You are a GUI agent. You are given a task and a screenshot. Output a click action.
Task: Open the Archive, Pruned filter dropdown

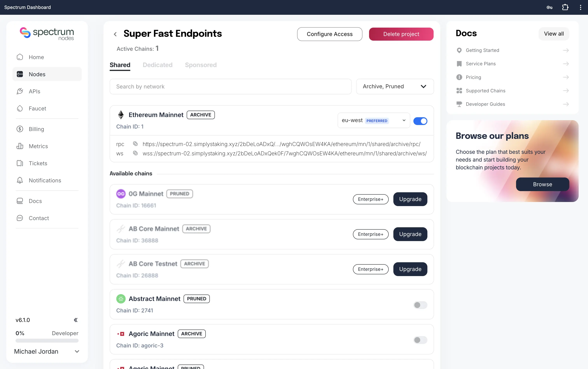point(395,86)
